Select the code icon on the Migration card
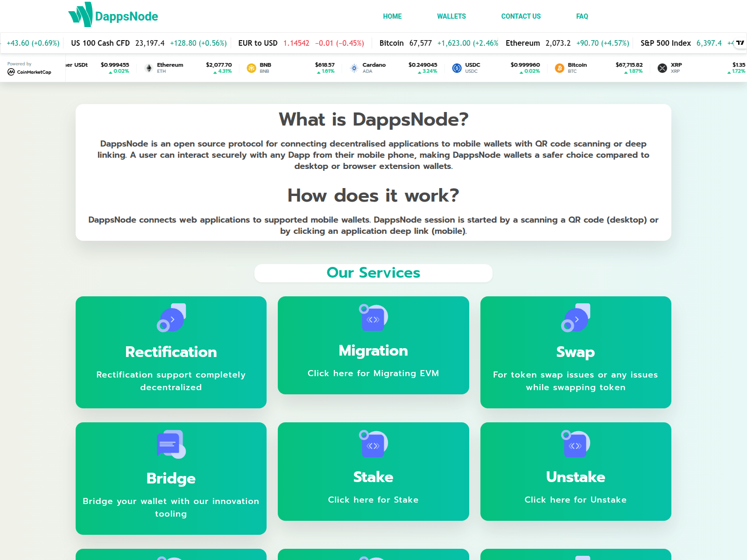This screenshot has height=560, width=747. [x=373, y=319]
